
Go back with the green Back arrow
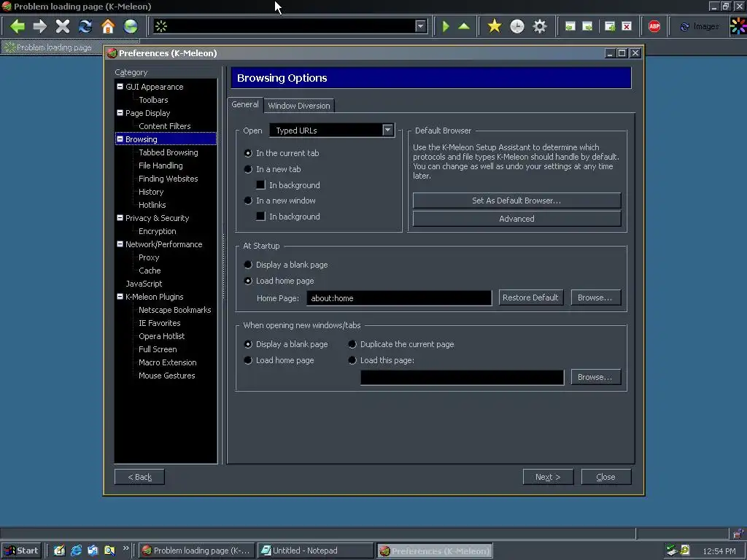pos(18,26)
